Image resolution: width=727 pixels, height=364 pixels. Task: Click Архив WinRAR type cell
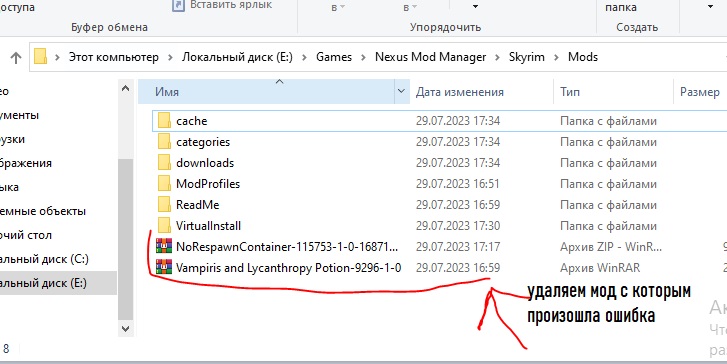(600, 268)
